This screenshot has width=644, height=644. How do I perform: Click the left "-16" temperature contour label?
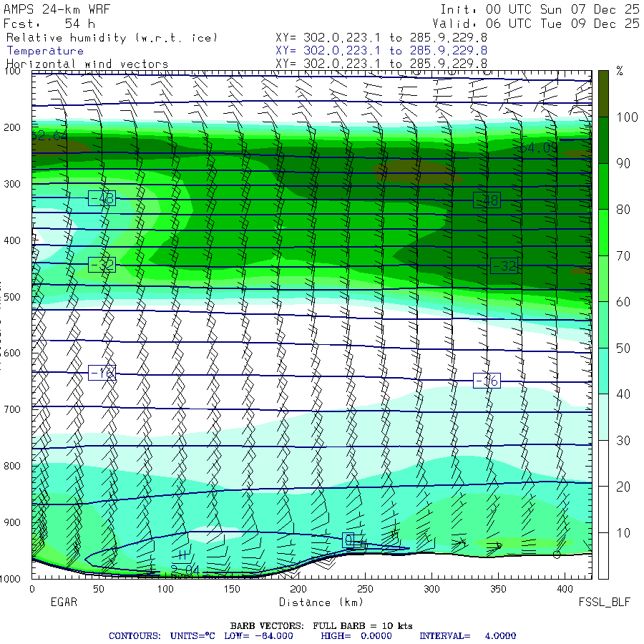(x=102, y=373)
